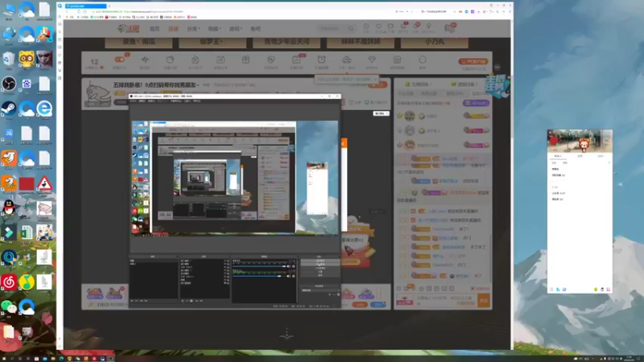
Task: Open the Internet Explorer desktop icon
Action: click(44, 109)
